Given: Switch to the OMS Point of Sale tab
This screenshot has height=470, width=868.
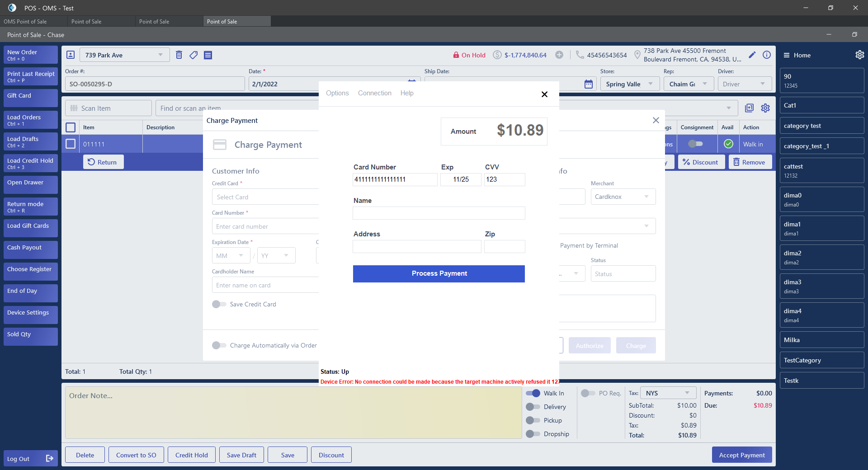Looking at the screenshot, I should pos(34,21).
